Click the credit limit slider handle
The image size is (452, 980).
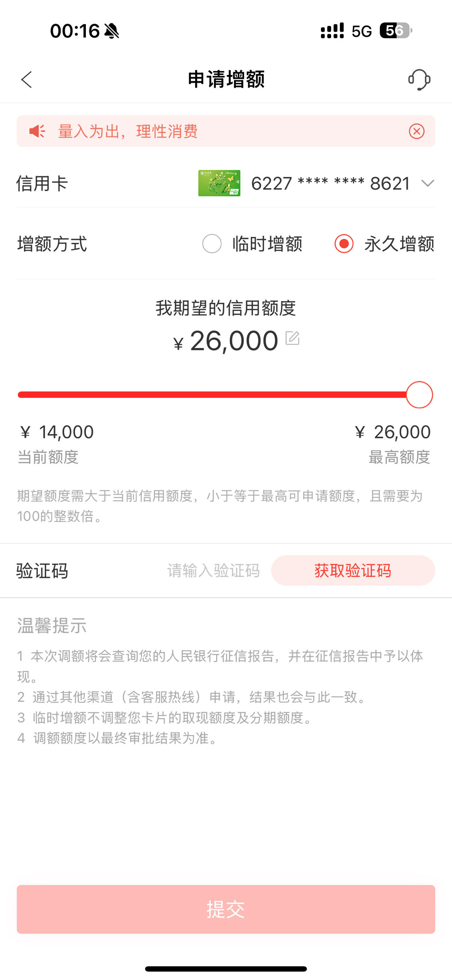click(419, 395)
